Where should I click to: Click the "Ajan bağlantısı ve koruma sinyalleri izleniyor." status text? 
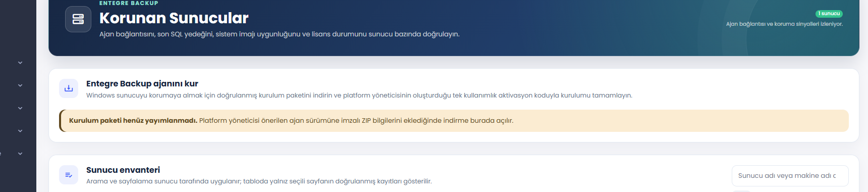coord(784,24)
